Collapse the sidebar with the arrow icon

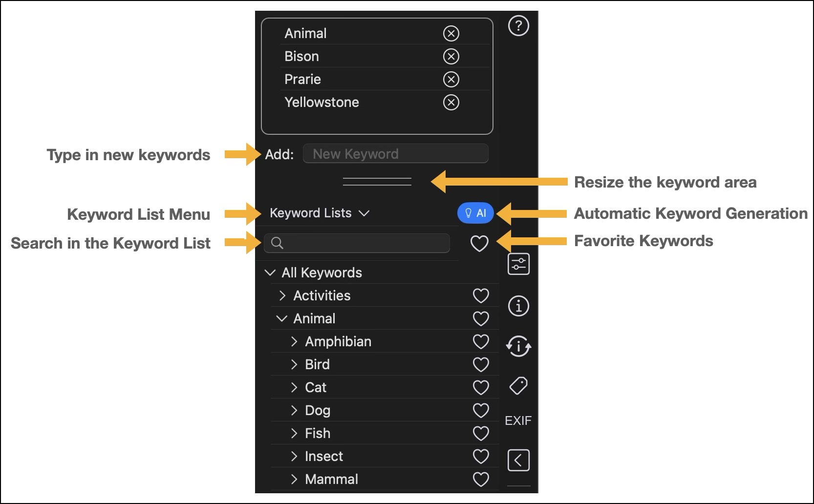(518, 460)
